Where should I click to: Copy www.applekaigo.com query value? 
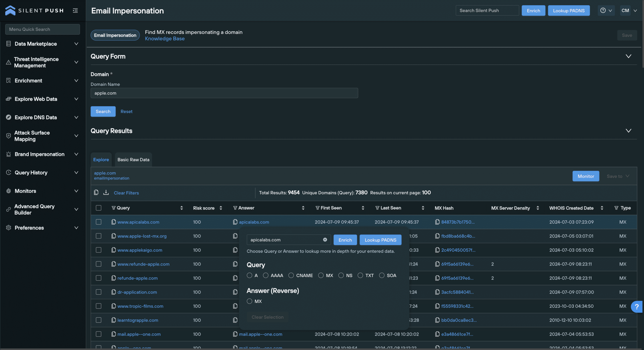pyautogui.click(x=114, y=250)
